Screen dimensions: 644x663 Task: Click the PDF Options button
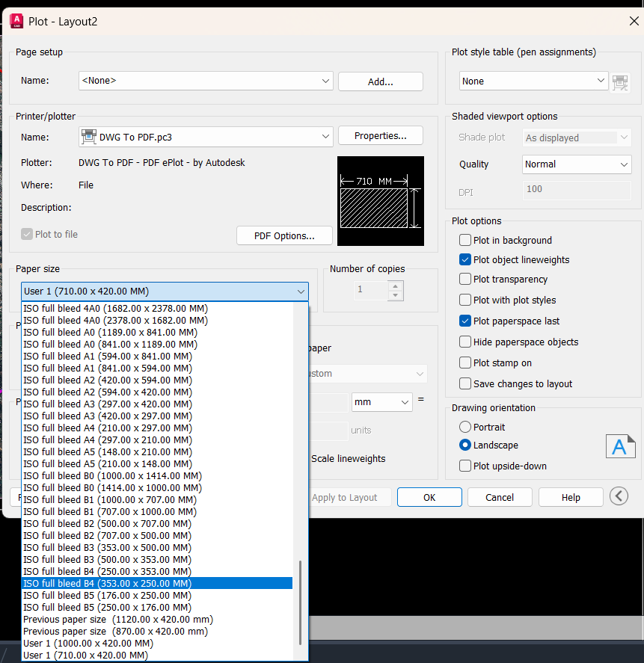click(x=283, y=235)
